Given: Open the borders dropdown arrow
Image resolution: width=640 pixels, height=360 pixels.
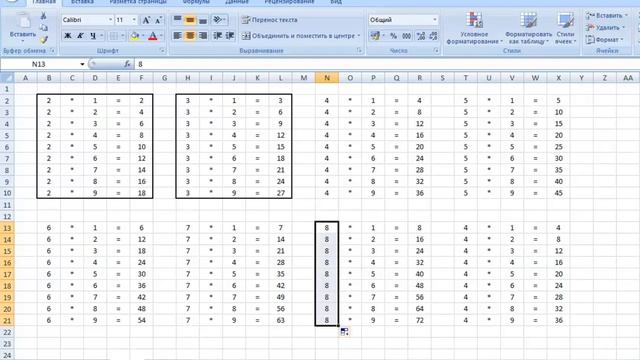Looking at the screenshot, I should point(122,36).
